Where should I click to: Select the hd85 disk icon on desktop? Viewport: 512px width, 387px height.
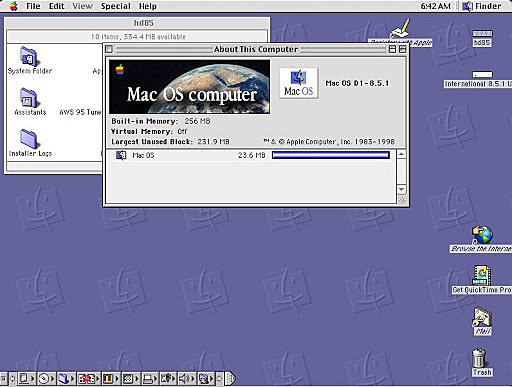(x=482, y=34)
